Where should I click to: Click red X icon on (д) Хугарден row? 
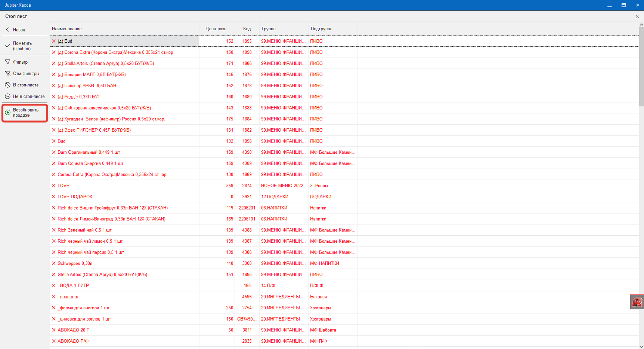point(54,119)
